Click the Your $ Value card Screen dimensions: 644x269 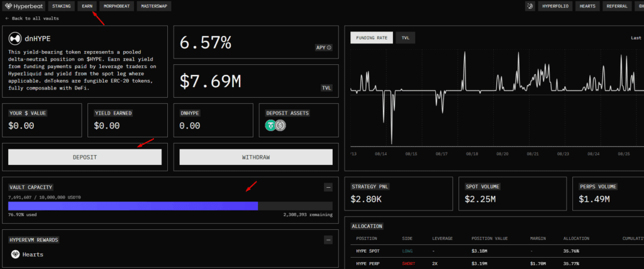[42, 120]
